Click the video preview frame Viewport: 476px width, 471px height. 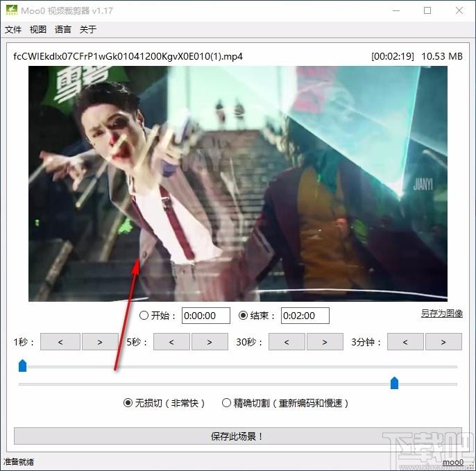pyautogui.click(x=238, y=184)
